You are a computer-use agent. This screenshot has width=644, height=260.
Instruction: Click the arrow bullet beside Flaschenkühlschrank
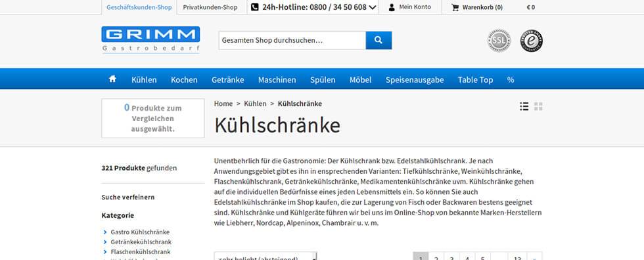point(105,251)
